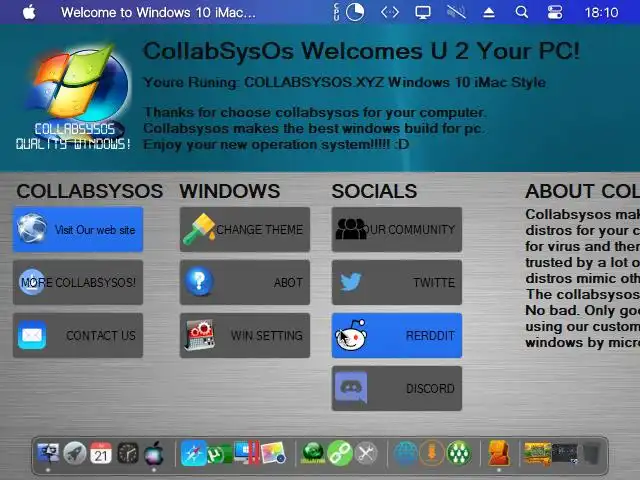Click the green dotted circle dock icon
The height and width of the screenshot is (480, 640).
coord(459,453)
